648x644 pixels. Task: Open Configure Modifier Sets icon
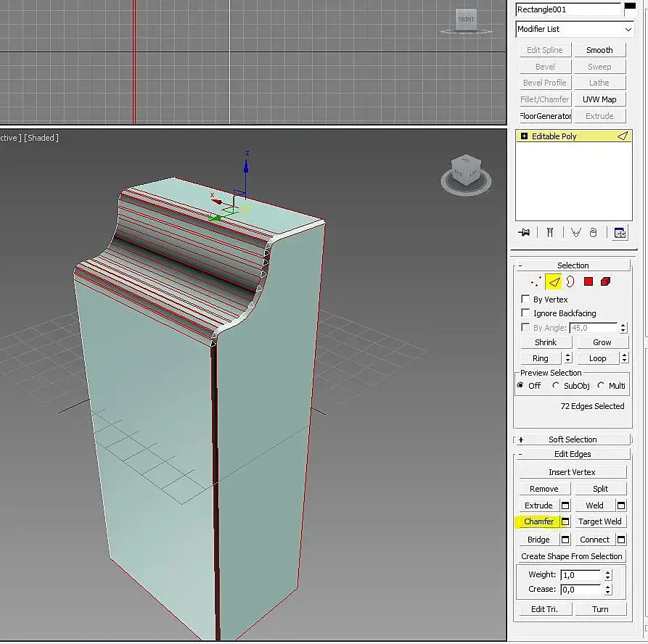[x=620, y=233]
